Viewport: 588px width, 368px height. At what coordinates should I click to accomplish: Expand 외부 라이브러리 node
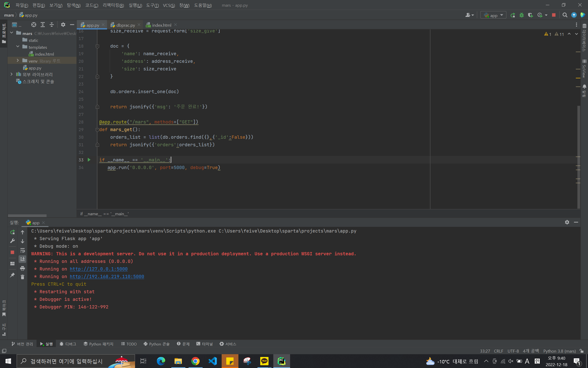pos(11,74)
